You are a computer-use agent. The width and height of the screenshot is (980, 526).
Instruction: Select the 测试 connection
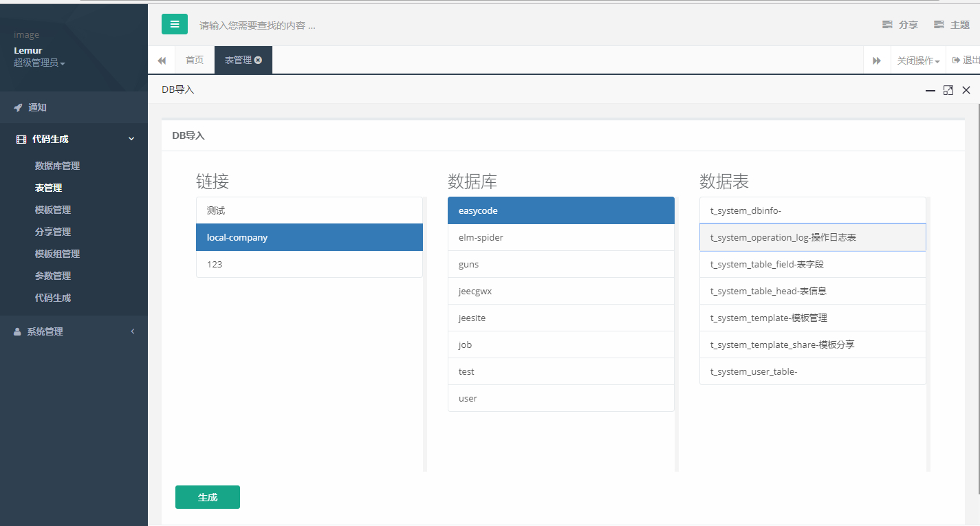coord(309,210)
